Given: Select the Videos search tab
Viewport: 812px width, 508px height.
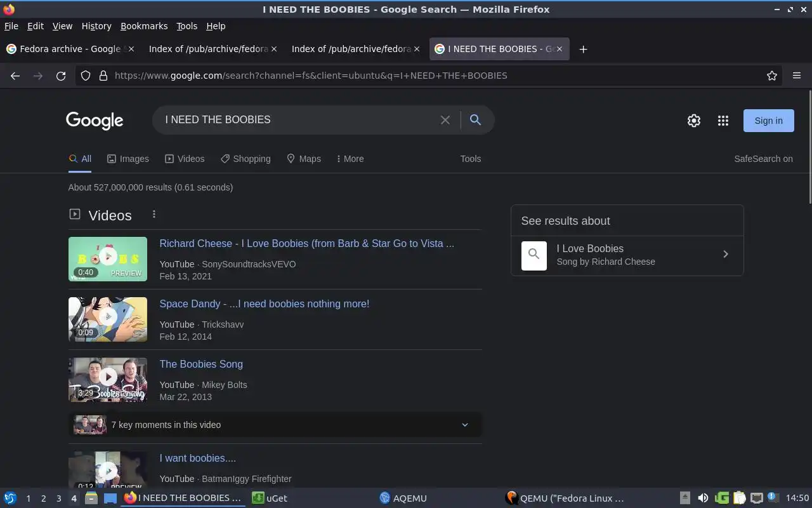Looking at the screenshot, I should [185, 159].
